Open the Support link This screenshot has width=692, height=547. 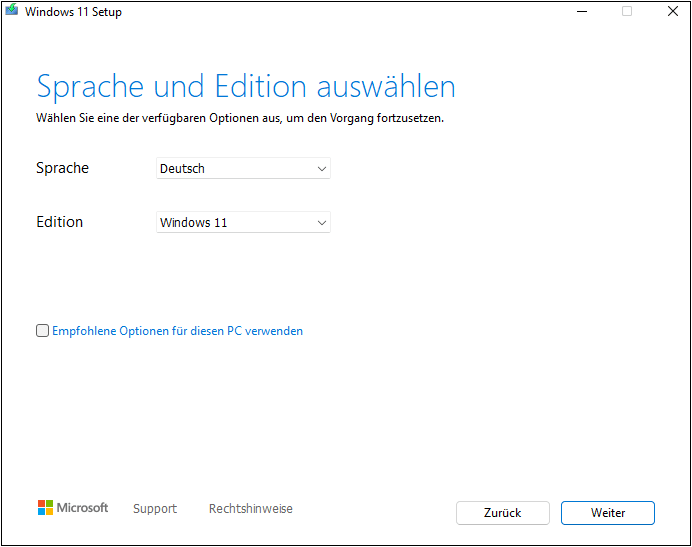click(155, 509)
